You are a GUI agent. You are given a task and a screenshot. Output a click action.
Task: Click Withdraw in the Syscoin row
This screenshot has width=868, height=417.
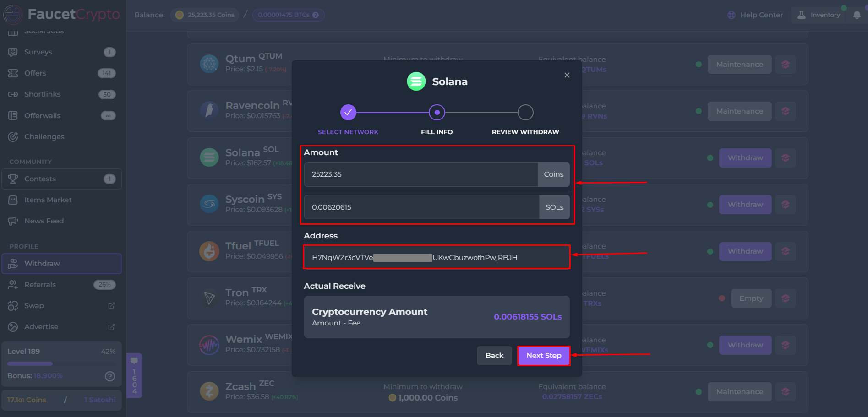[745, 205]
